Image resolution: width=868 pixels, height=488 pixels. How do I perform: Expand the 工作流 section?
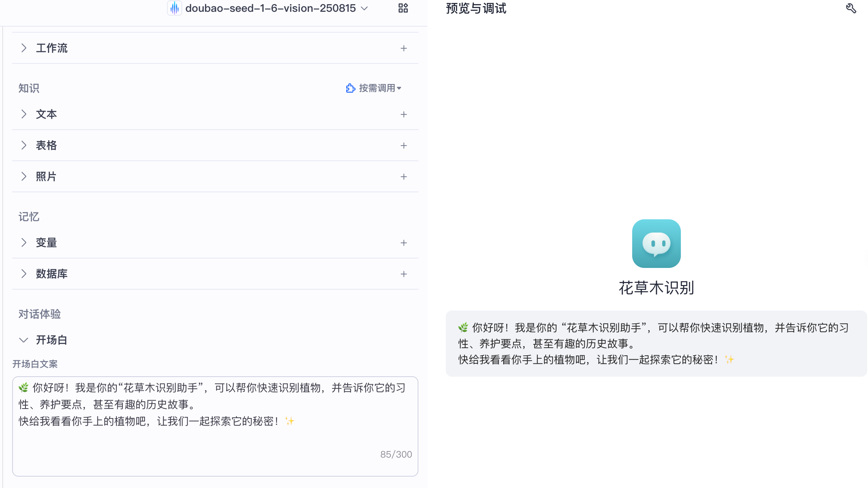coord(24,48)
